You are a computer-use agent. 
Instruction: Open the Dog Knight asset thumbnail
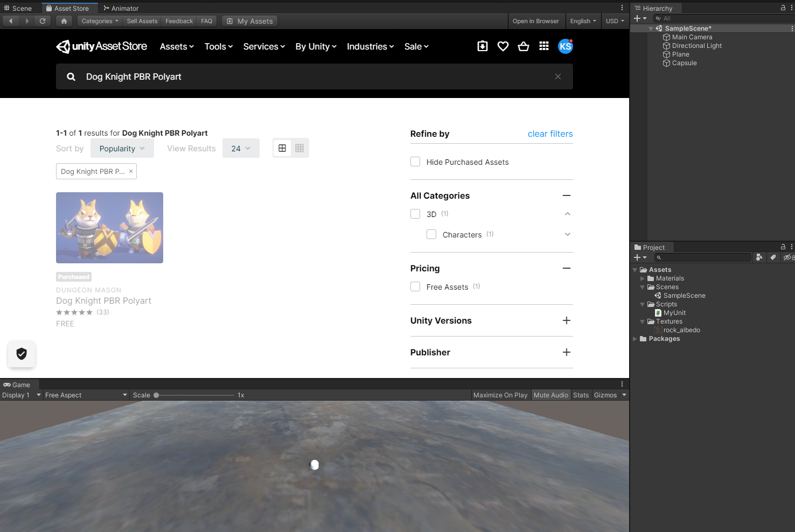[x=109, y=228]
